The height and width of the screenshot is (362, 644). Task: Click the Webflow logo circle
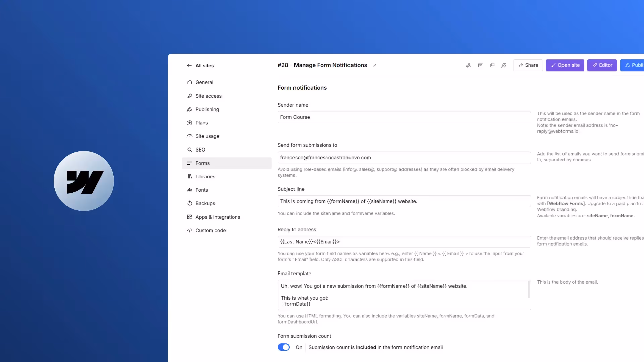[x=84, y=181]
